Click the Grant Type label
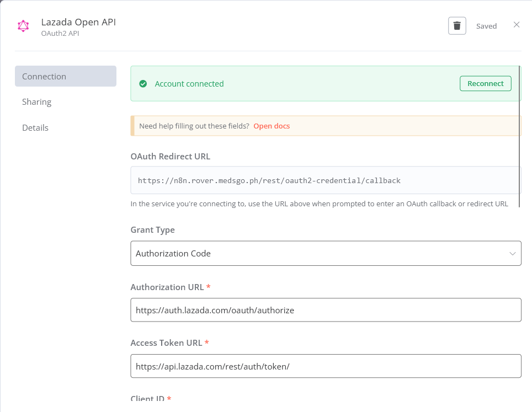The height and width of the screenshot is (412, 532). [x=153, y=230]
